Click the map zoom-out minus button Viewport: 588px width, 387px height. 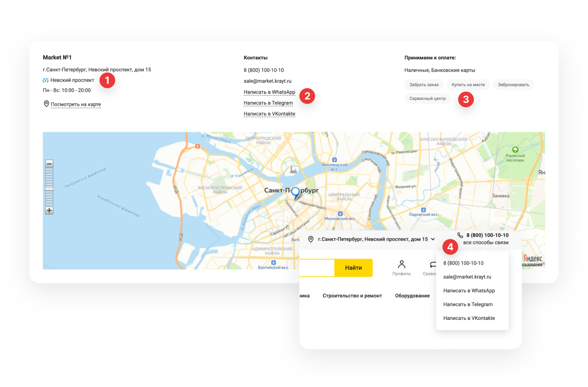[x=49, y=164]
